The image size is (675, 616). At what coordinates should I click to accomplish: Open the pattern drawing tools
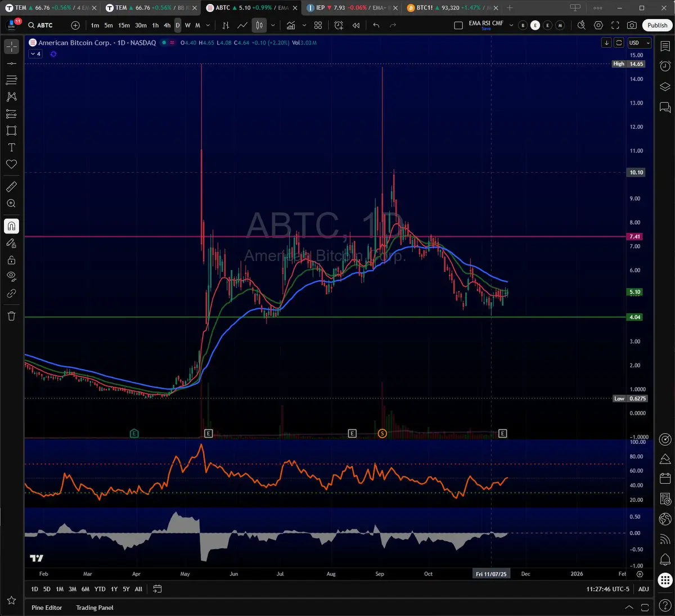click(x=11, y=97)
